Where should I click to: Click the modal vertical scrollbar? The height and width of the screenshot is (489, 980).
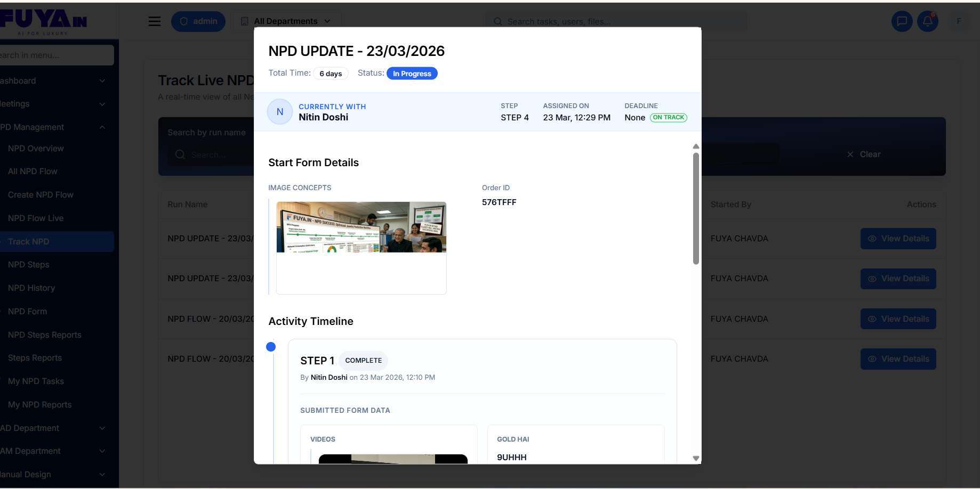coord(696,208)
